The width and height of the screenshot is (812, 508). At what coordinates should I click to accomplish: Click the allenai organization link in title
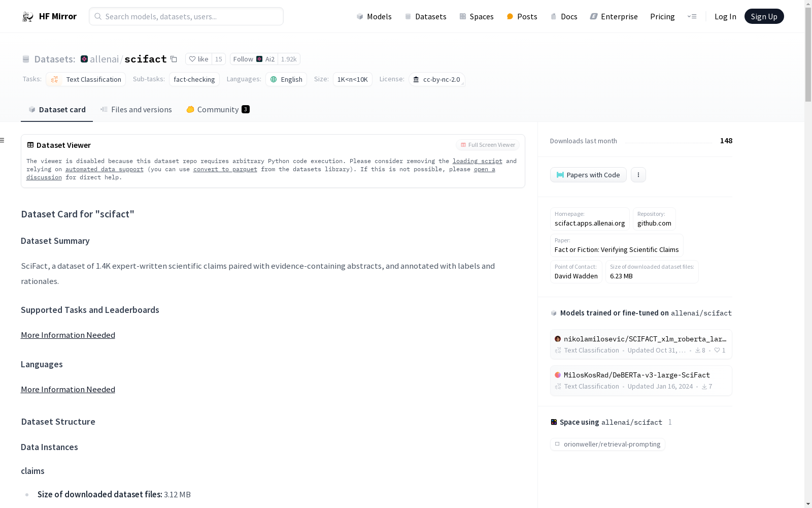click(x=104, y=59)
